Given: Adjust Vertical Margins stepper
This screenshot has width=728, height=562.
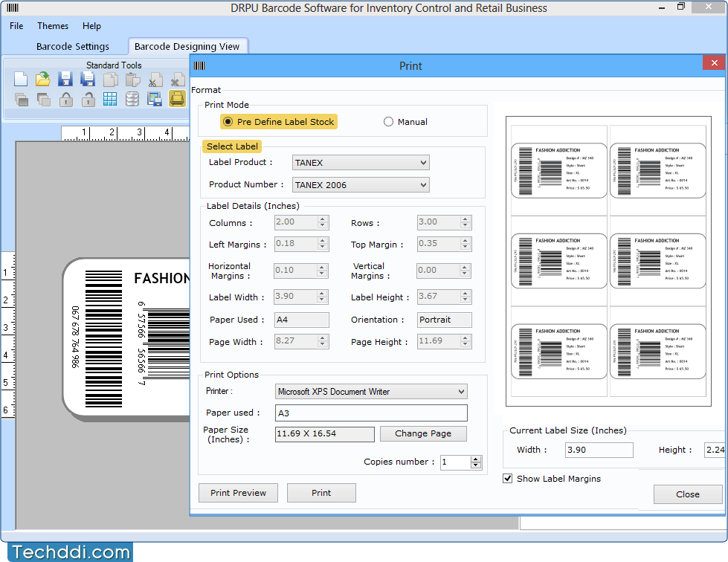Looking at the screenshot, I should coord(465,271).
